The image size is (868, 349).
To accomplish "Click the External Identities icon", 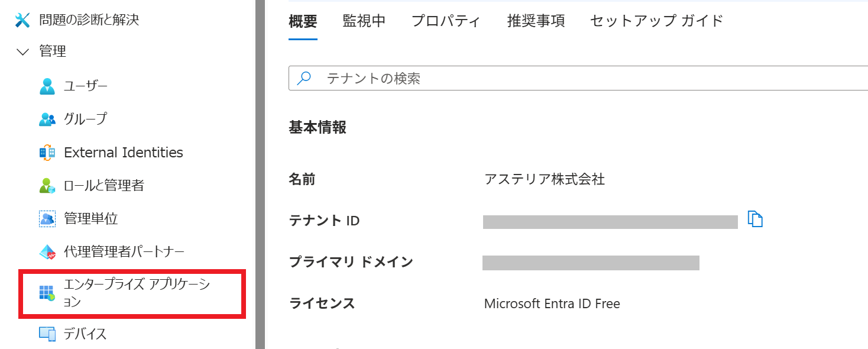I will [47, 153].
